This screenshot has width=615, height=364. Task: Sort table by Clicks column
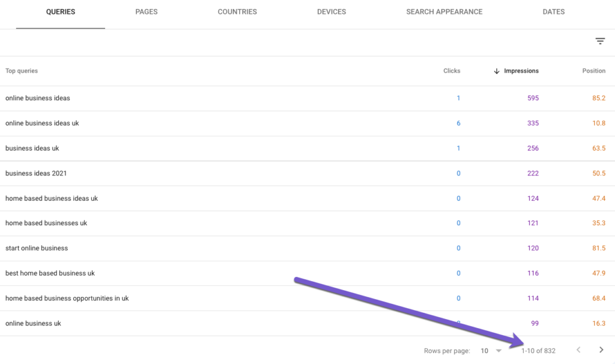tap(452, 71)
